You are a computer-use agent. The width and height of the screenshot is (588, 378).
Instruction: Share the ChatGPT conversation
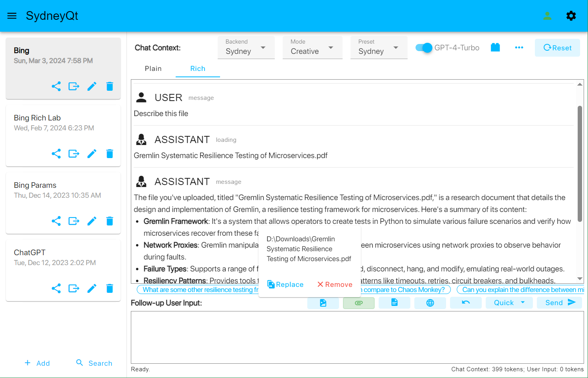point(56,288)
